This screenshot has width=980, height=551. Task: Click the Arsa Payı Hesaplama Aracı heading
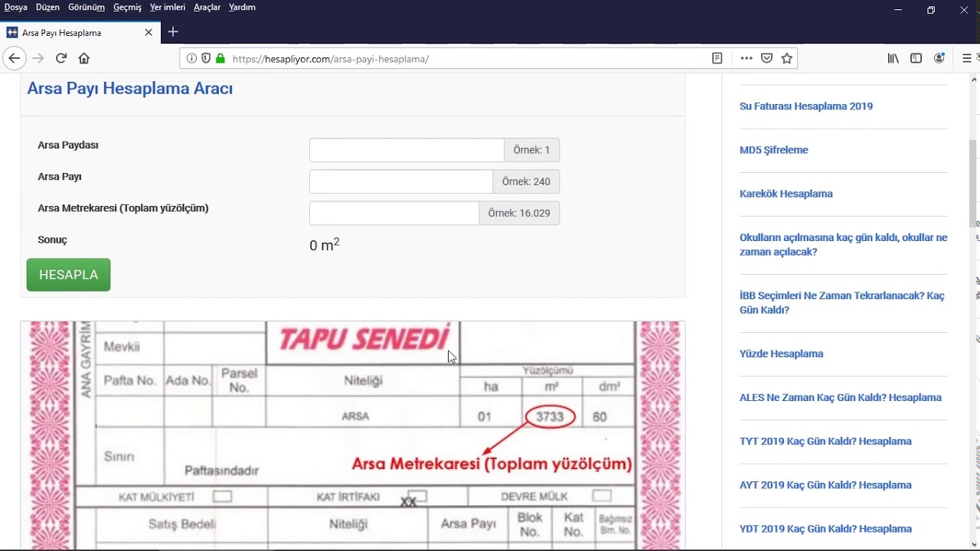[x=130, y=88]
